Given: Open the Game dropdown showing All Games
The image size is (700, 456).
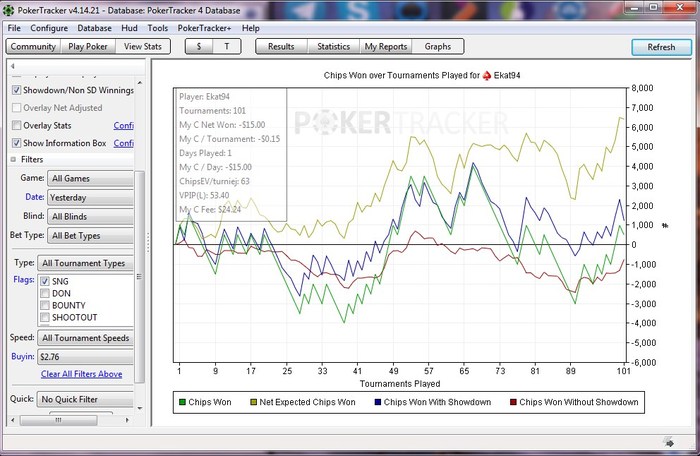Looking at the screenshot, I should click(90, 179).
